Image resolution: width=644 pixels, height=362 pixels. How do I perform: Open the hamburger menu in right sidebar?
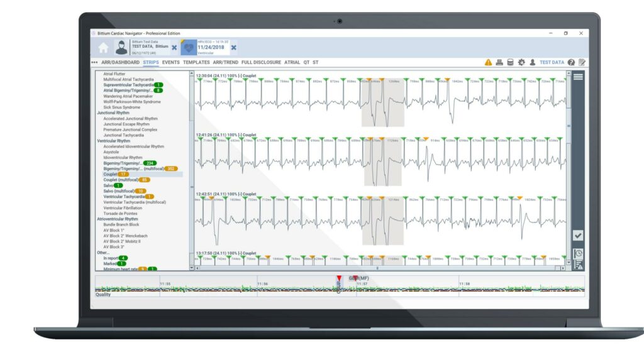pyautogui.click(x=578, y=77)
